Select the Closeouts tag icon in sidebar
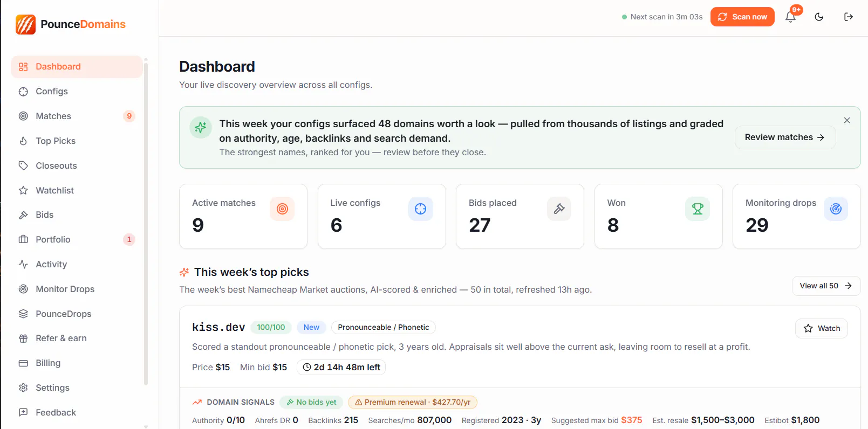868x429 pixels. pyautogui.click(x=23, y=165)
